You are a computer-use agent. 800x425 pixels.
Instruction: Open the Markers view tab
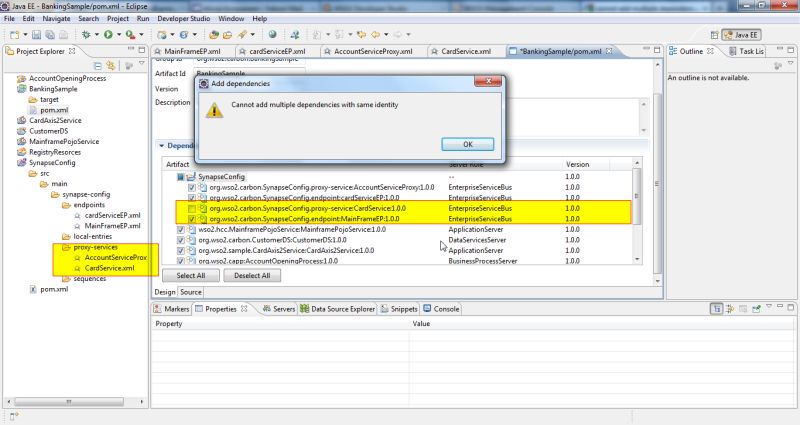(171, 309)
